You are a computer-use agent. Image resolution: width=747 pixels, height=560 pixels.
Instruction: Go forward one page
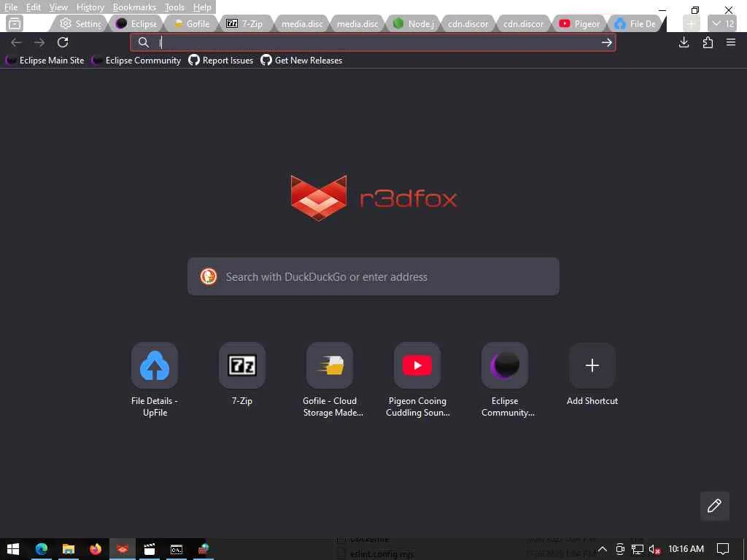click(x=39, y=42)
